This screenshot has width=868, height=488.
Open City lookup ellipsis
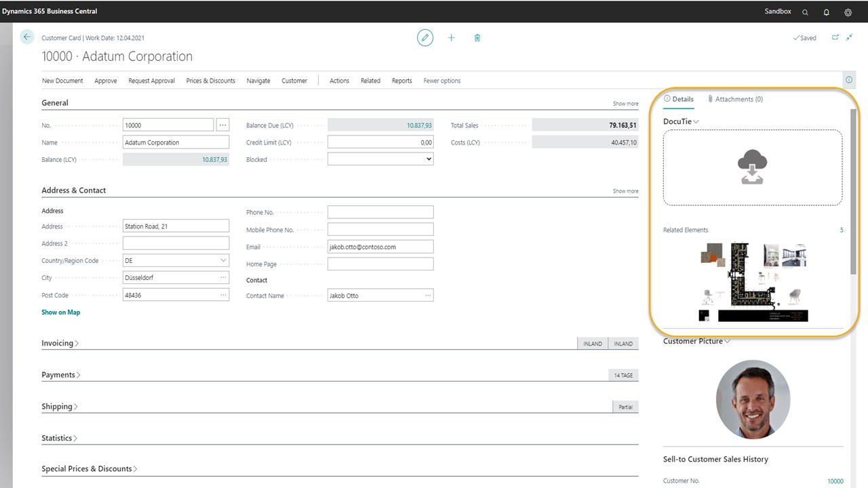tap(223, 278)
